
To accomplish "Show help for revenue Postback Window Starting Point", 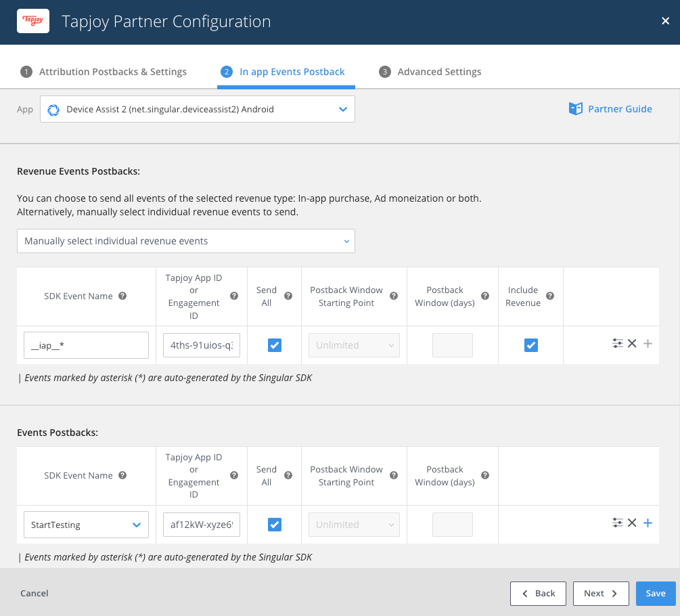I will click(x=394, y=296).
